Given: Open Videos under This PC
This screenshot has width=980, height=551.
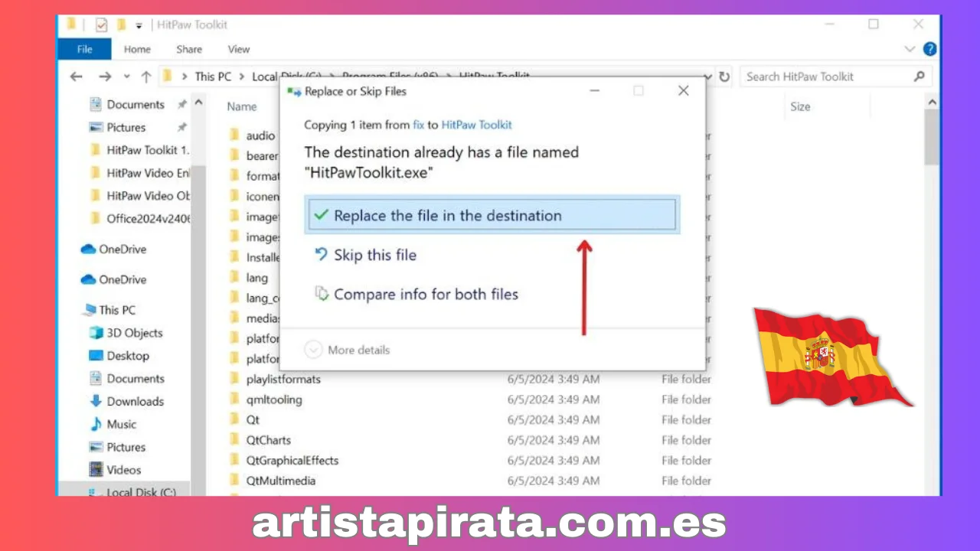Looking at the screenshot, I should (x=116, y=470).
